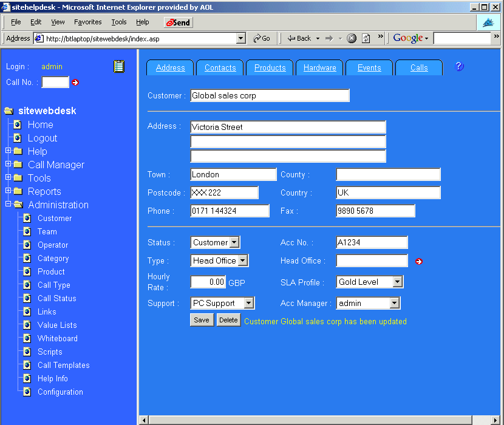
Task: Click the IE page icon in the address bar
Action: [x=39, y=38]
